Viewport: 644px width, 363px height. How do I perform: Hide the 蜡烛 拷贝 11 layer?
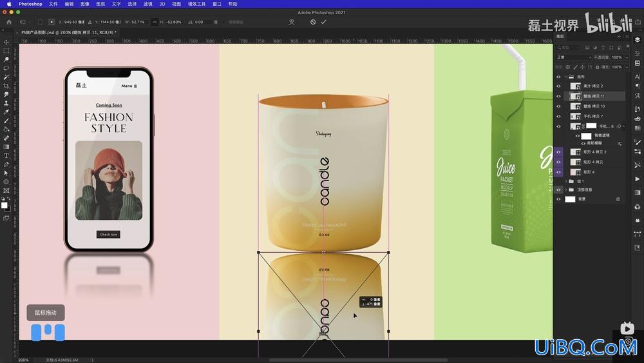coord(558,96)
